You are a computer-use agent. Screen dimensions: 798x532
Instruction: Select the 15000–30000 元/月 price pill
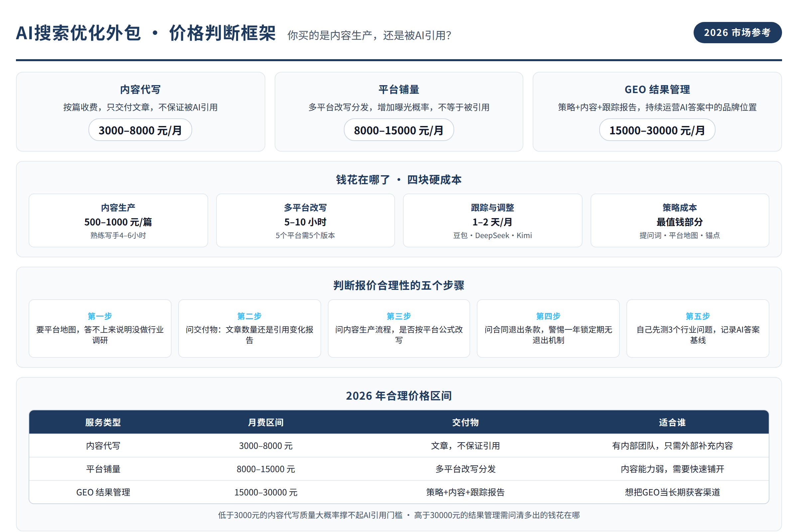pyautogui.click(x=657, y=130)
